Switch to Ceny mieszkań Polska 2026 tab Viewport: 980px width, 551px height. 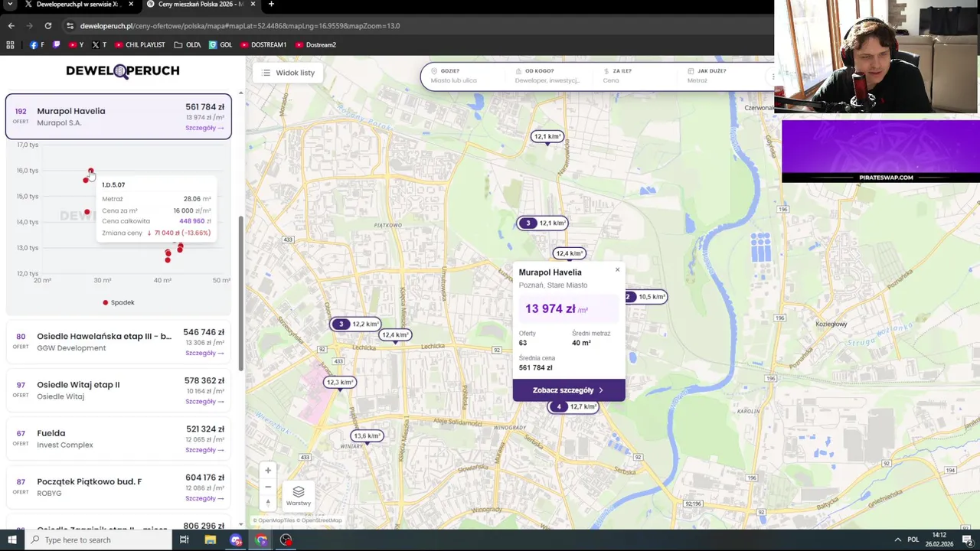201,5
